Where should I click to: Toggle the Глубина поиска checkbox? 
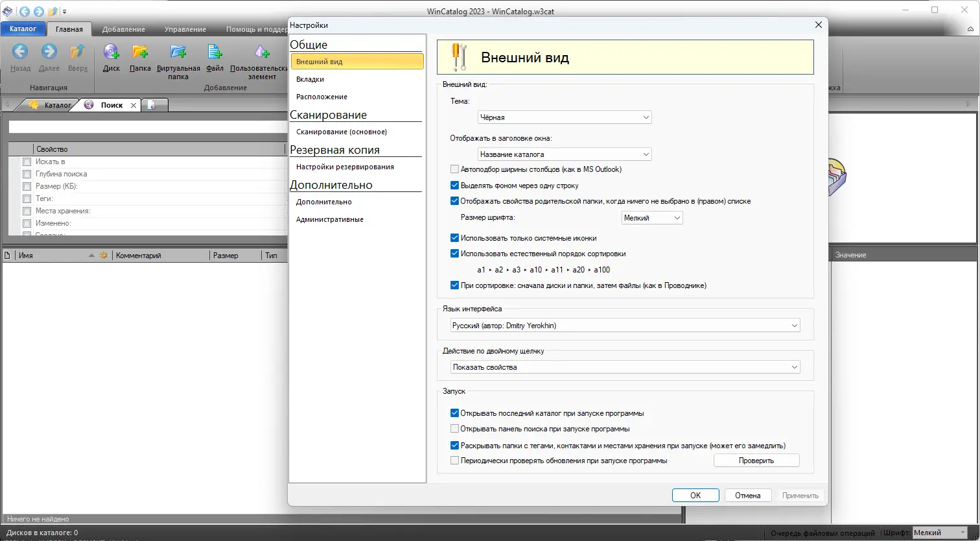tap(27, 174)
